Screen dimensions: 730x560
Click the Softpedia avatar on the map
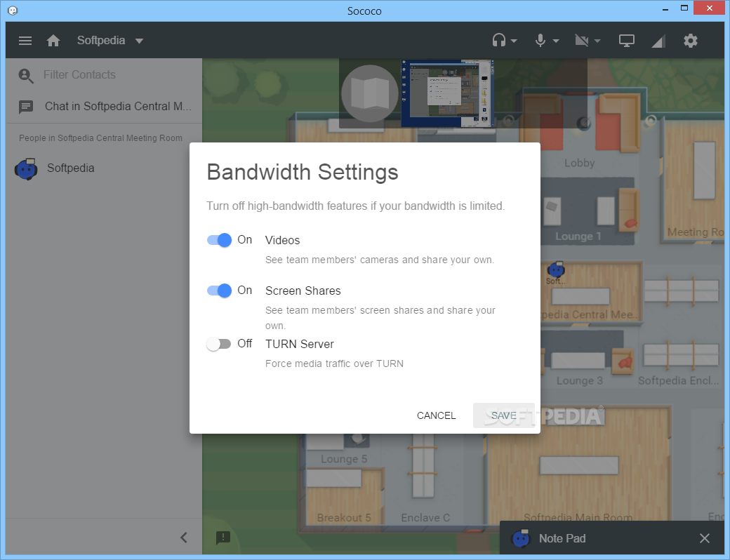coord(556,269)
